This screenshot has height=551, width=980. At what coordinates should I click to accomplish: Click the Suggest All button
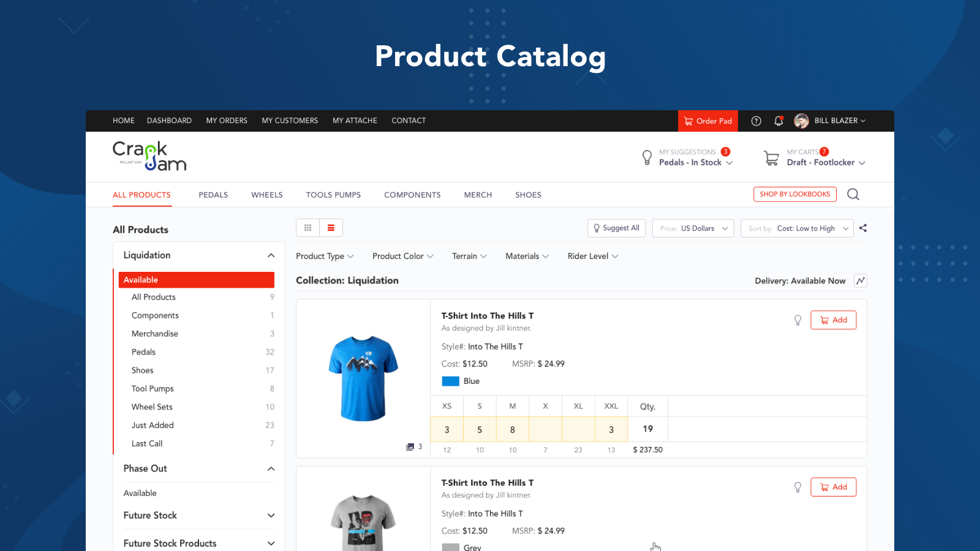[617, 228]
